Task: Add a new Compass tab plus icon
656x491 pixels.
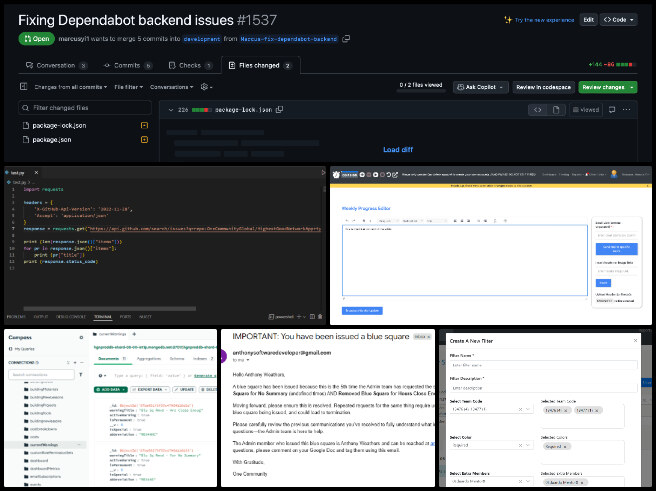Action: coord(134,334)
